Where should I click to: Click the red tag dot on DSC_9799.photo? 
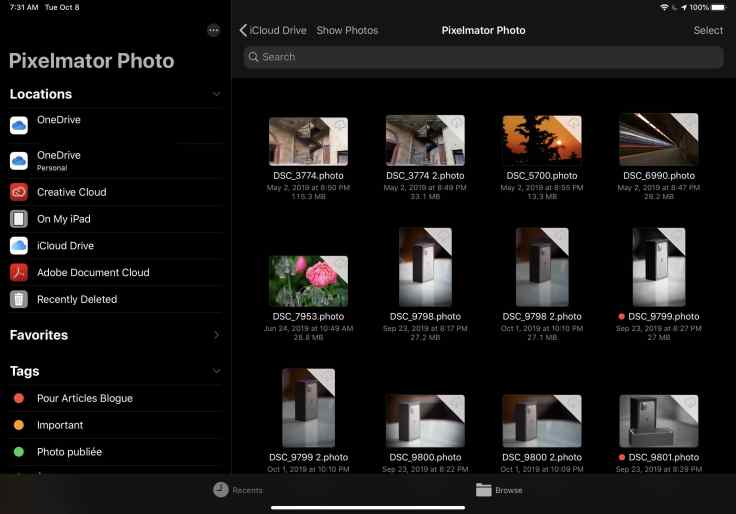click(621, 316)
